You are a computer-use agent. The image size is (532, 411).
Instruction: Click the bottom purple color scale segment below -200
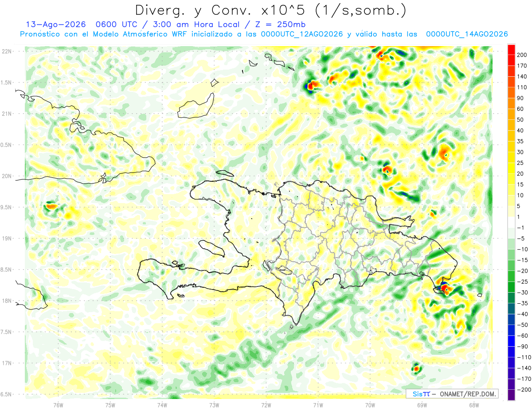(x=511, y=395)
